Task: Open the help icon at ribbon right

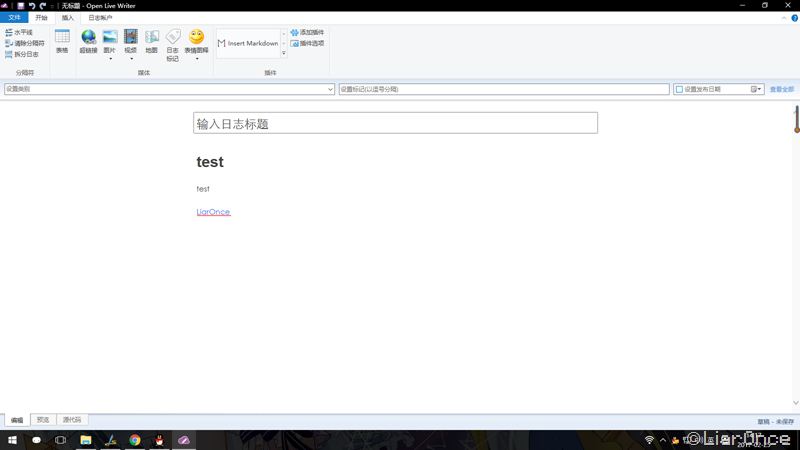Action: point(794,18)
